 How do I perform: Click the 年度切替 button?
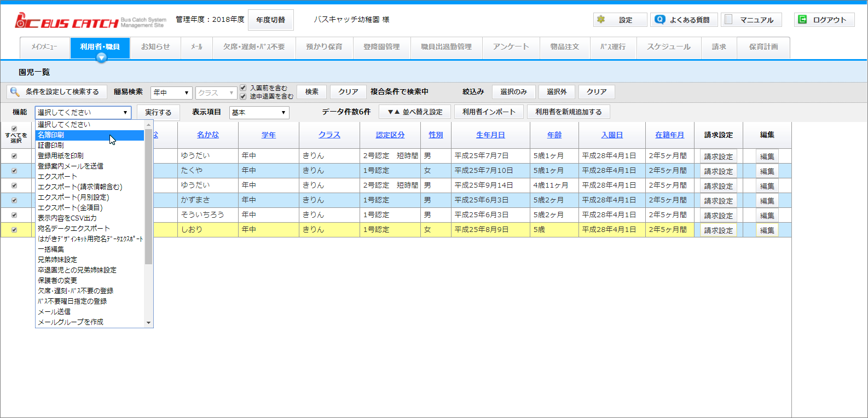[x=271, y=20]
